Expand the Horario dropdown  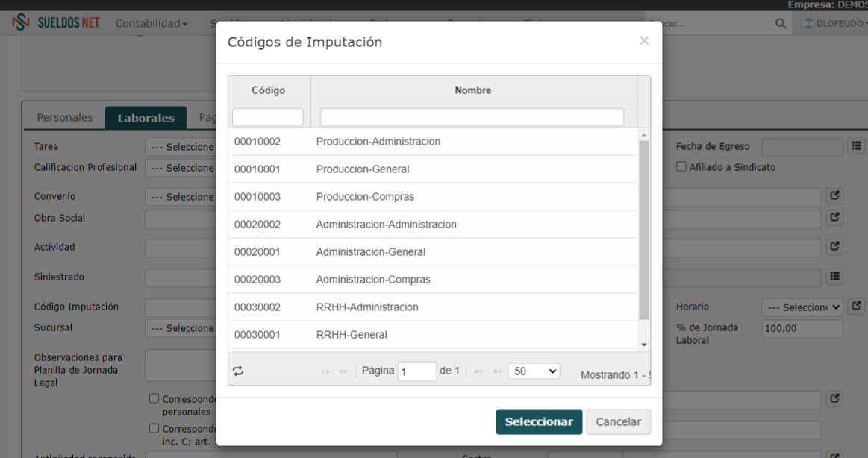click(x=802, y=307)
